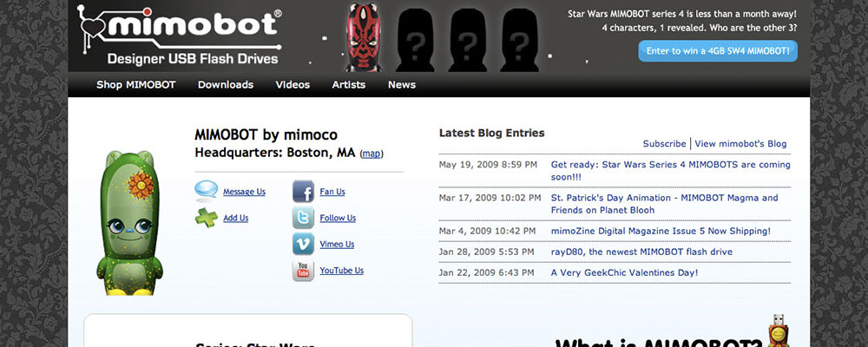Click the YouTube Us link
868x347 pixels.
tap(341, 271)
